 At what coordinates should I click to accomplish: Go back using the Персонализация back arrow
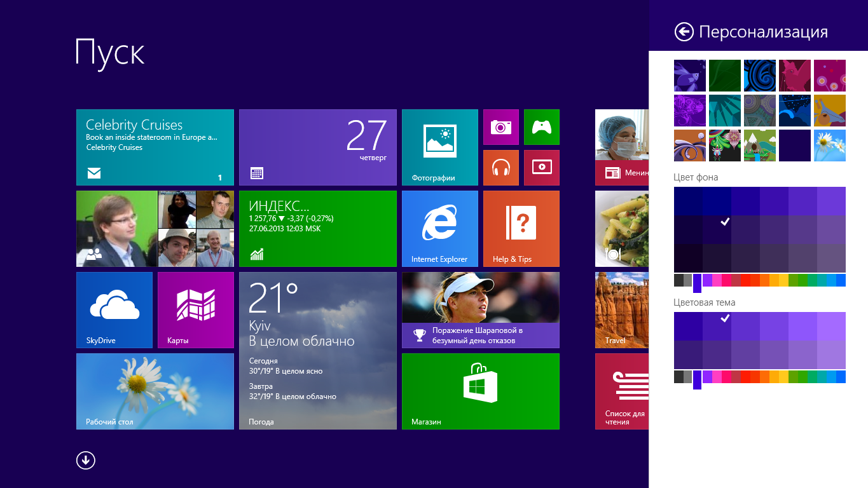(684, 32)
